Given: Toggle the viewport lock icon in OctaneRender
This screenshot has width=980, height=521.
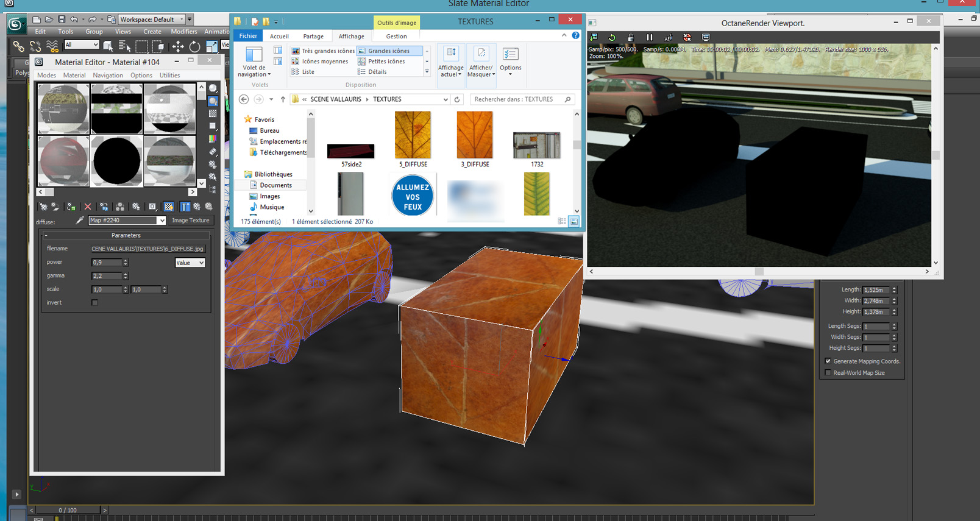Looking at the screenshot, I should [631, 37].
